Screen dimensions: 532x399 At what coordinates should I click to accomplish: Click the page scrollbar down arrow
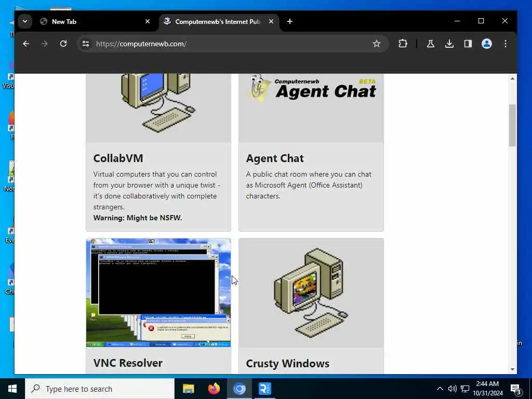[x=512, y=369]
